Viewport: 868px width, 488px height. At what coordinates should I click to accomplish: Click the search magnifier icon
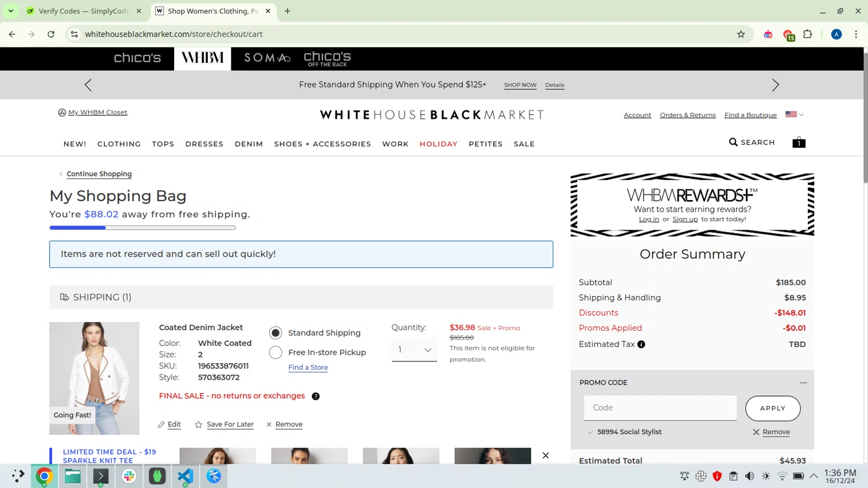[x=733, y=142]
